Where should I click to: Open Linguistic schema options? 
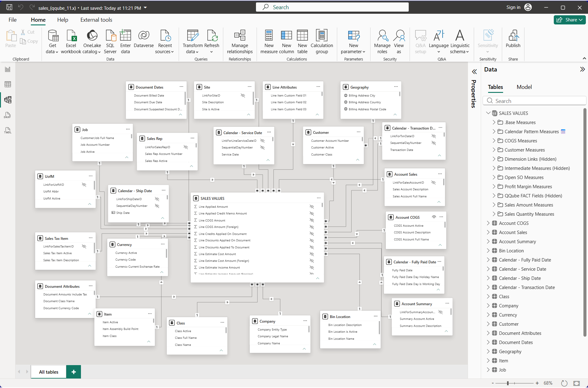click(x=460, y=42)
